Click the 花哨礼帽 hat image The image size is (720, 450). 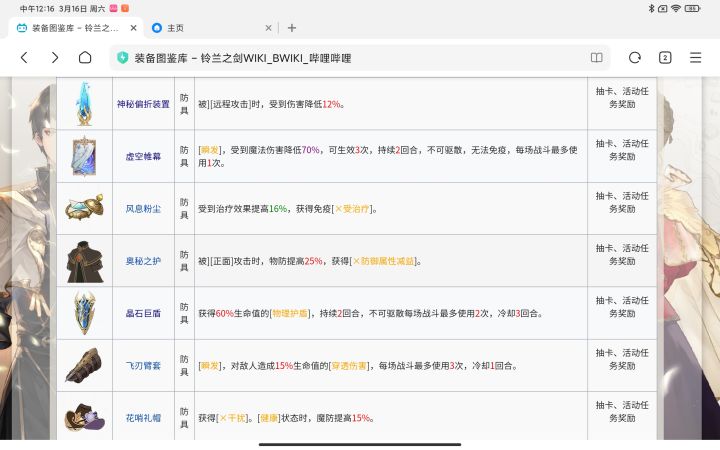coord(84,417)
